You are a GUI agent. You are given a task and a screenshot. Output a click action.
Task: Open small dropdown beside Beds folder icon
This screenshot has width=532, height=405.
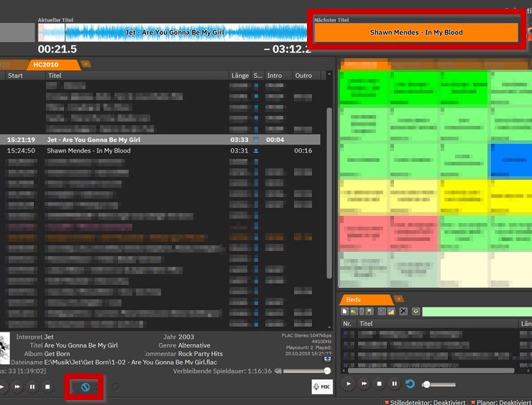pyautogui.click(x=362, y=311)
